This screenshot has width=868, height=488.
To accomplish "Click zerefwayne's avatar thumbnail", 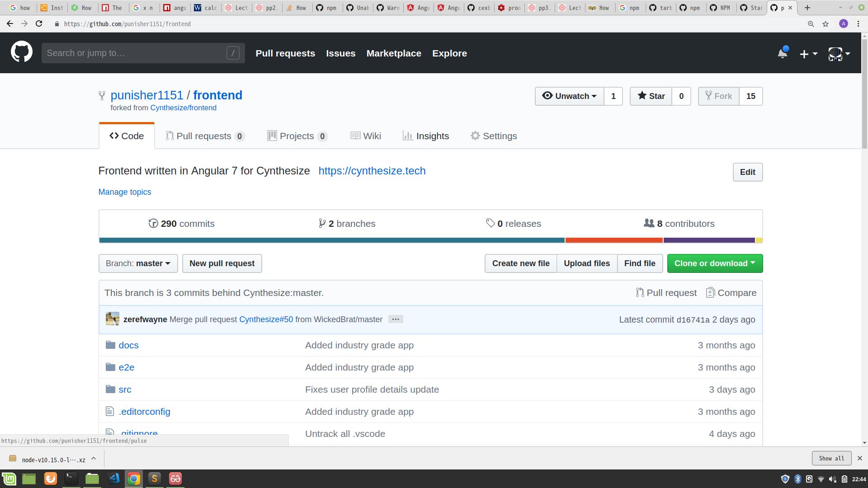I will tap(112, 319).
